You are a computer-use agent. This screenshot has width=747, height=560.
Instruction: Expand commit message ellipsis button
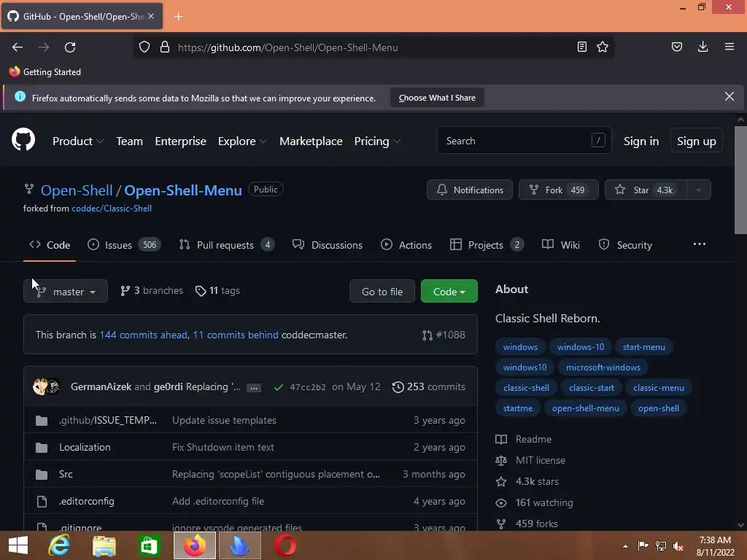pyautogui.click(x=254, y=388)
